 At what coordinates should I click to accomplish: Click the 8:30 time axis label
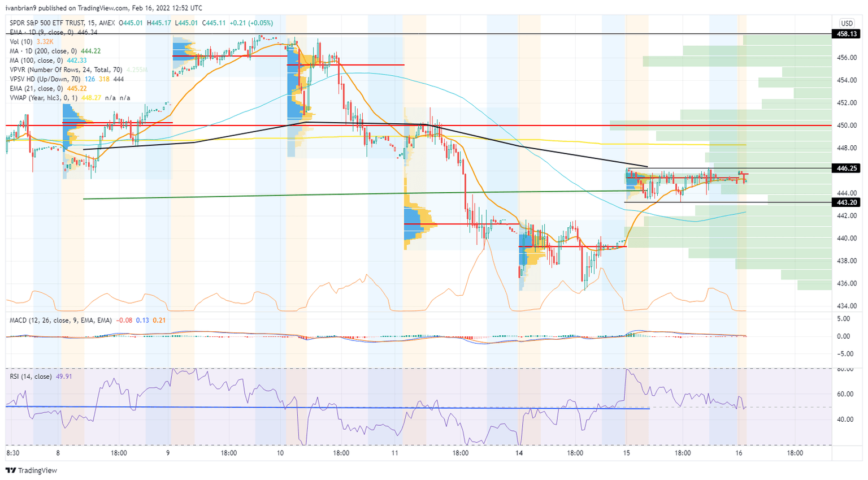pyautogui.click(x=13, y=453)
